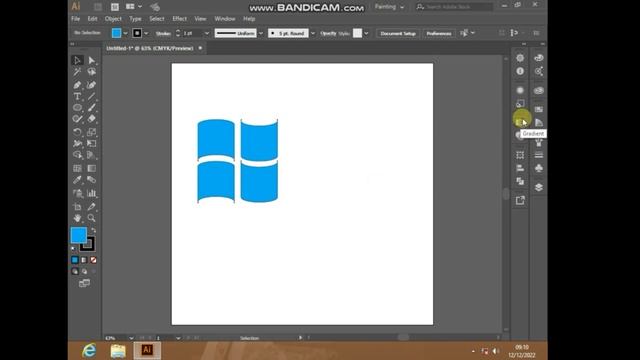Select the Hand tool

[x=77, y=218]
